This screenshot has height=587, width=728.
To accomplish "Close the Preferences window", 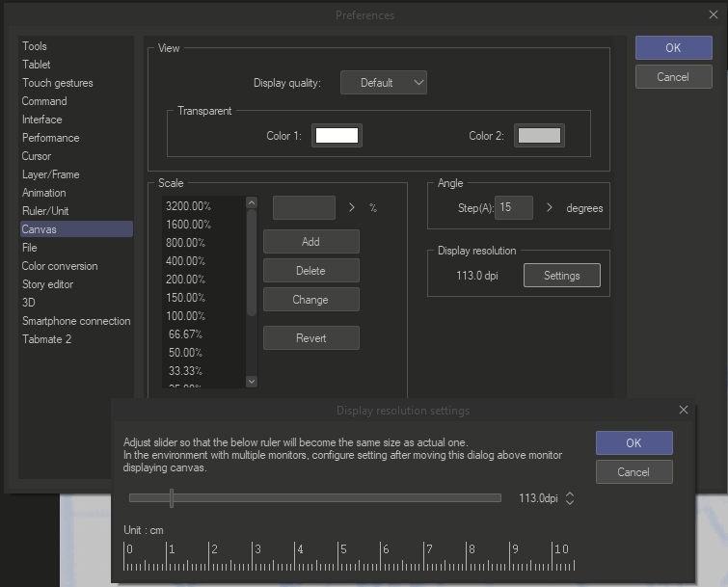I will click(713, 14).
